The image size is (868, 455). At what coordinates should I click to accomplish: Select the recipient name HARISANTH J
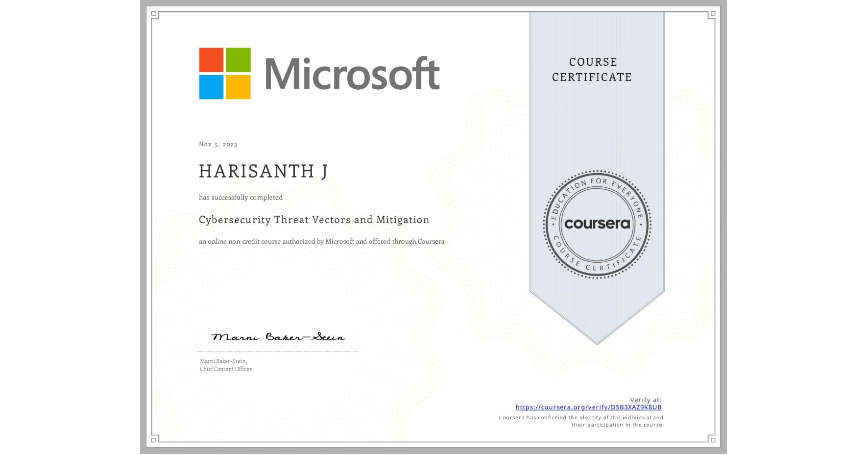click(x=264, y=171)
